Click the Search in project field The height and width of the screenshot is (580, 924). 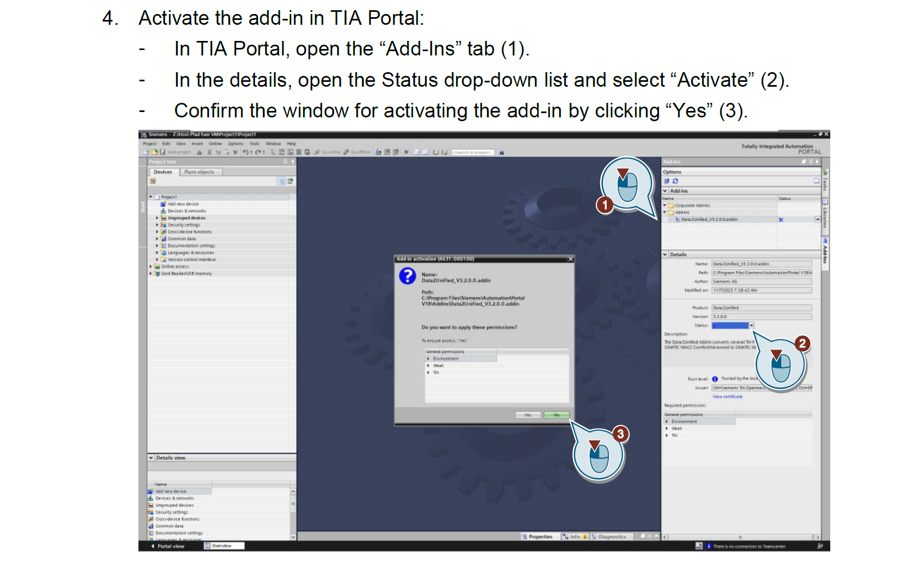473,152
